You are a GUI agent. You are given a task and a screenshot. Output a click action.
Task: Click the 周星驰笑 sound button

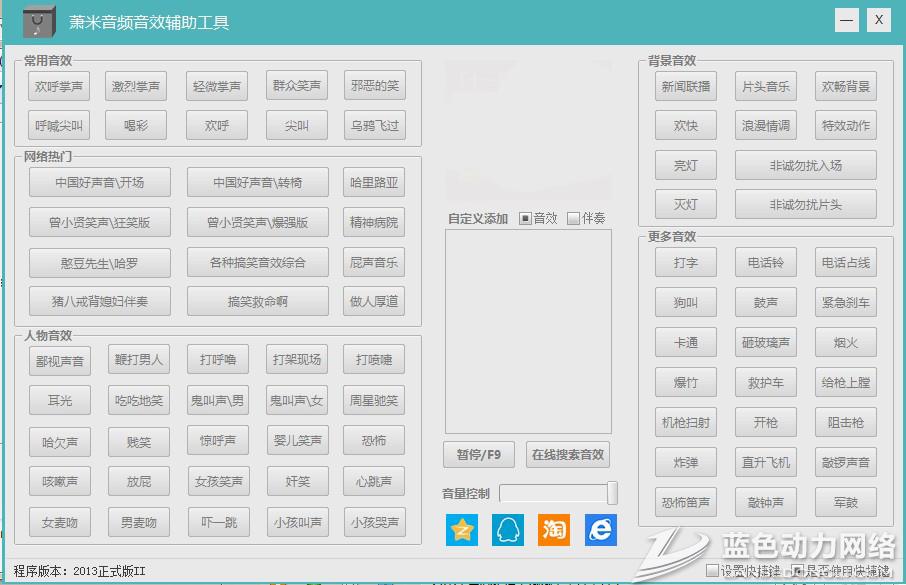(x=374, y=401)
